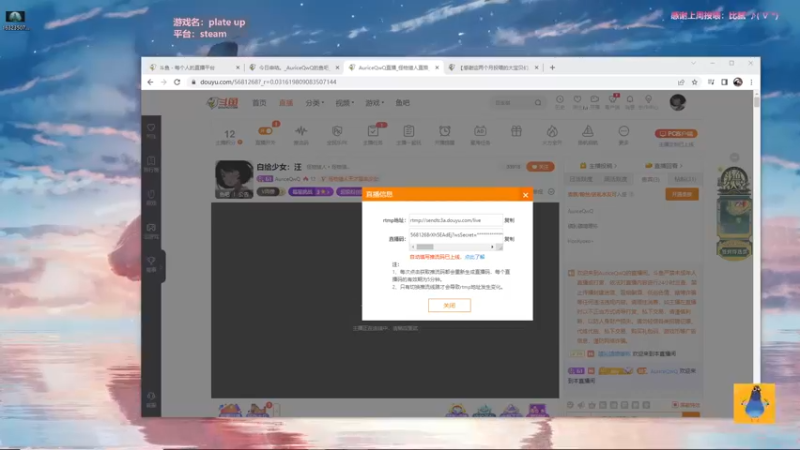Viewport: 800px width, 450px height.
Task: Open the alarm clock toolbar icon
Action: pos(444,131)
